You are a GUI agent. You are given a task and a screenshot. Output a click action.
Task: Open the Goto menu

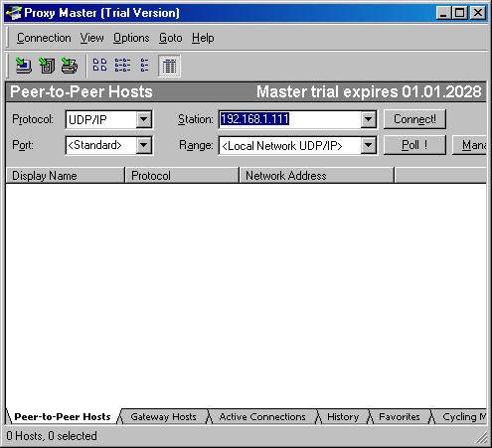[x=170, y=38]
